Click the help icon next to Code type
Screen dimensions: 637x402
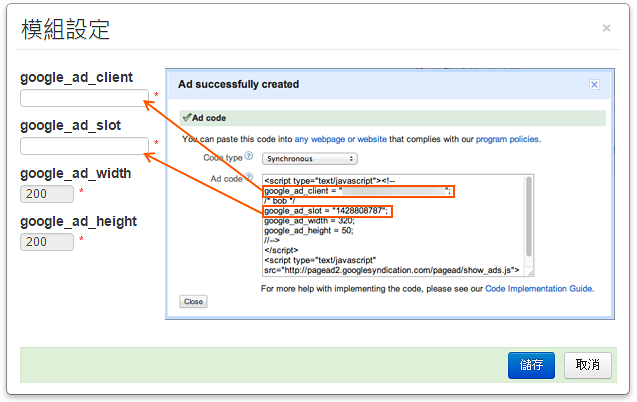249,156
